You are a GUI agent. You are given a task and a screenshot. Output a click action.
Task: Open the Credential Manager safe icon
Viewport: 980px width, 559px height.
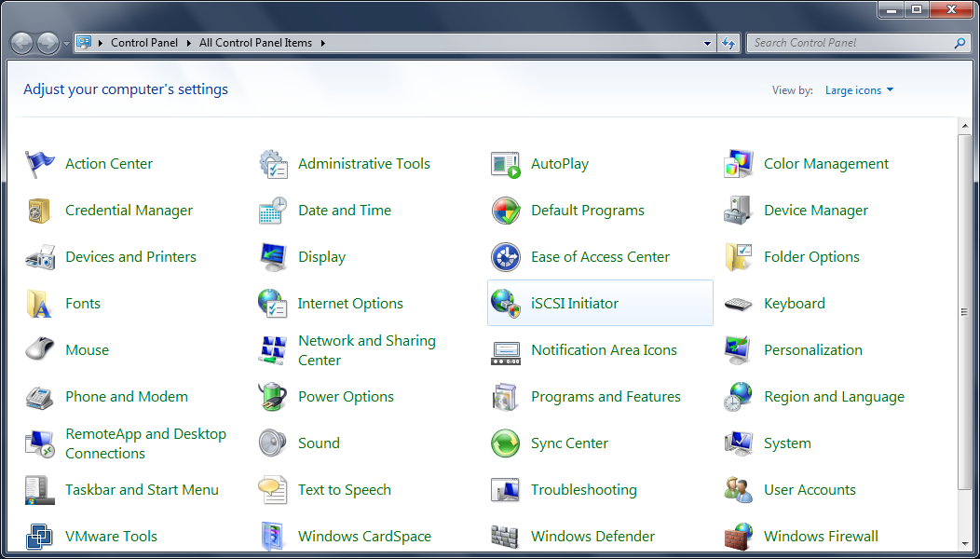click(40, 211)
